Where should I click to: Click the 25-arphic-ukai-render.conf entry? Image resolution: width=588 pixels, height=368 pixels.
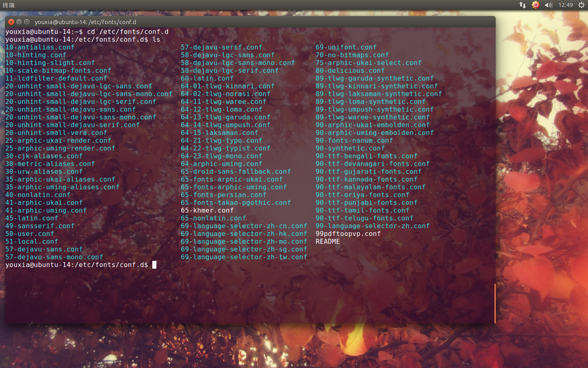point(58,141)
